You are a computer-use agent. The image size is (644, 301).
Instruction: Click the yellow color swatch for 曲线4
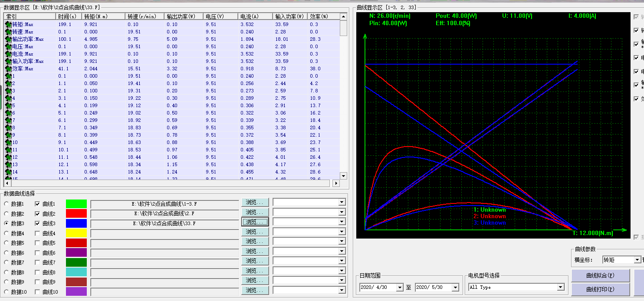click(x=76, y=232)
